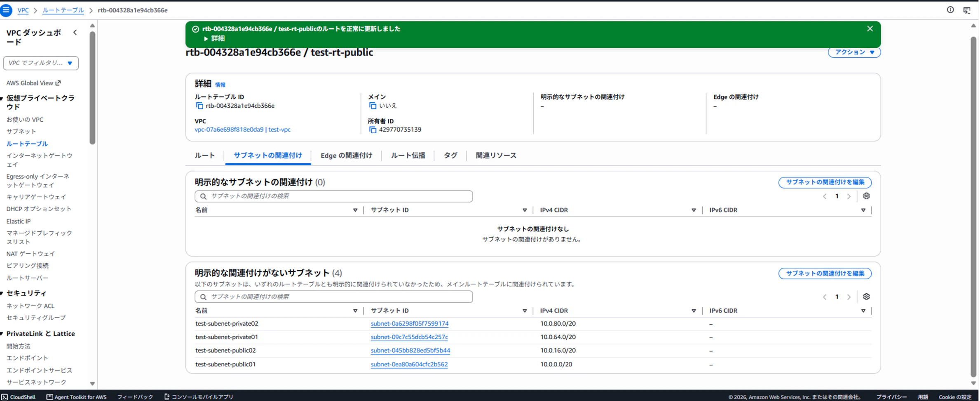Copy the main value いいえ
This screenshot has height=401, width=980.
click(x=373, y=106)
